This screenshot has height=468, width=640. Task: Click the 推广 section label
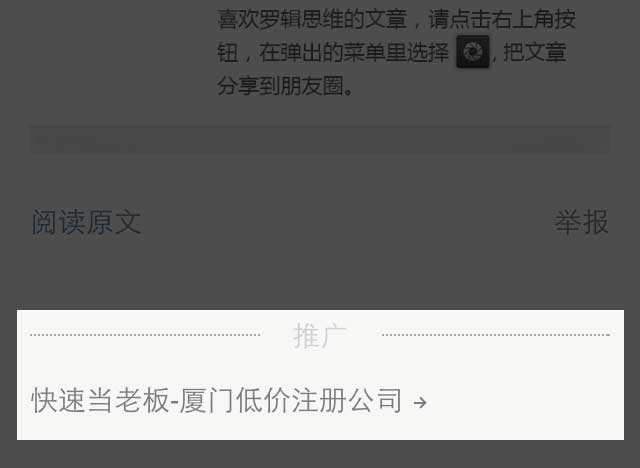click(x=320, y=335)
